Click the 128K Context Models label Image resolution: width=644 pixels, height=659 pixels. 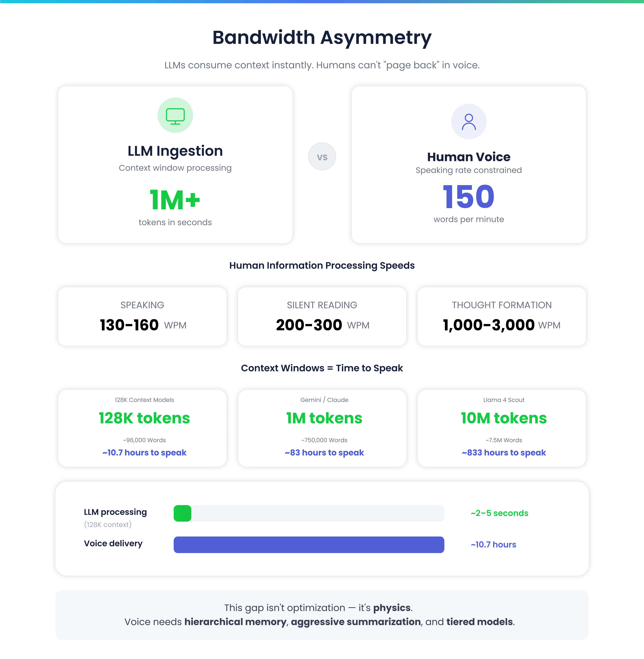click(144, 400)
